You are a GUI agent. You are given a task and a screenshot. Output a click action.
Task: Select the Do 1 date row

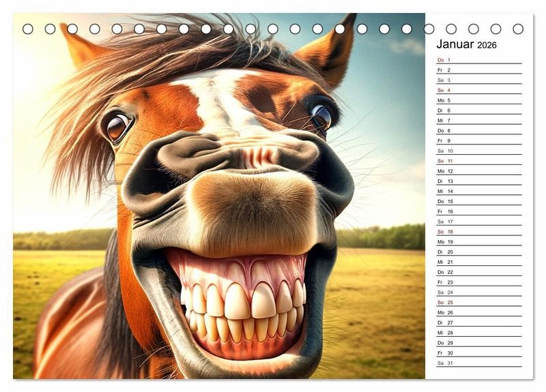tap(478, 60)
